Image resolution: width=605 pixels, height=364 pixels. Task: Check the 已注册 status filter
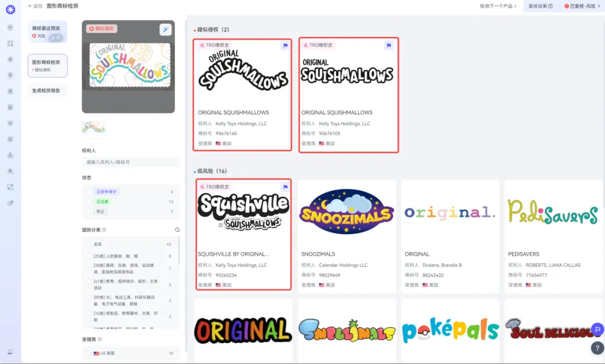[x=89, y=201]
